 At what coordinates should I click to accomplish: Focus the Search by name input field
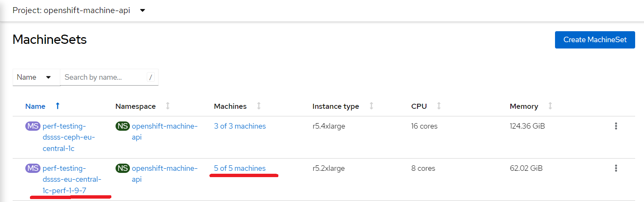tap(109, 77)
